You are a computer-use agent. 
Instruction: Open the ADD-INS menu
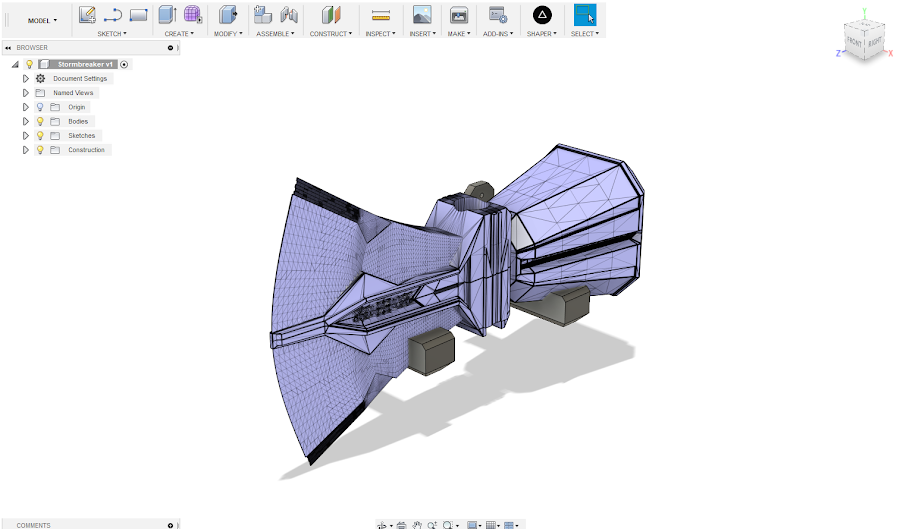click(x=498, y=34)
